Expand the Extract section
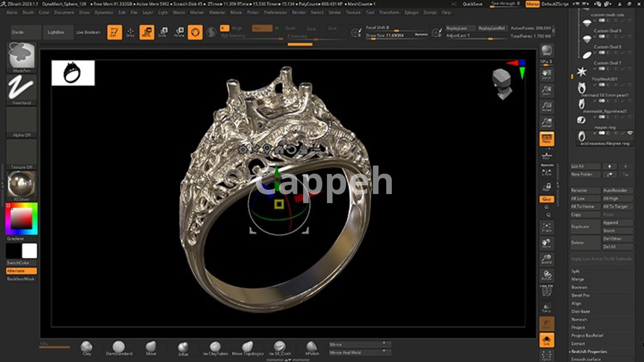Viewport: 644px width, 362px height. [578, 344]
